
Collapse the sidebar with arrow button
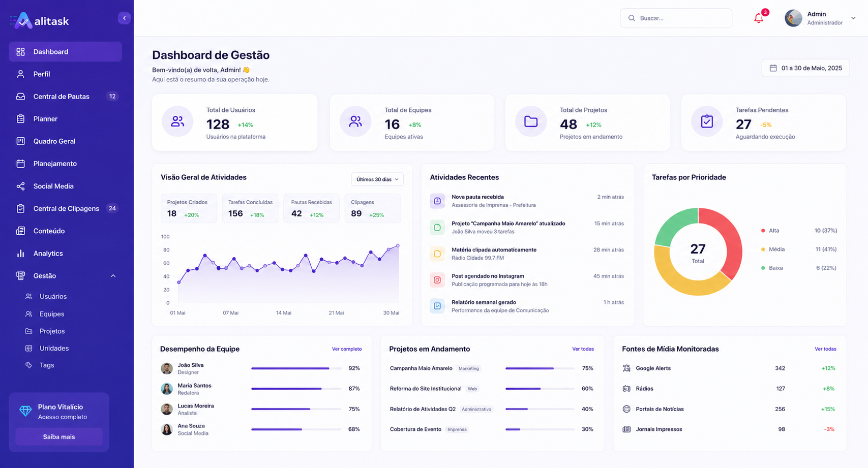(125, 18)
